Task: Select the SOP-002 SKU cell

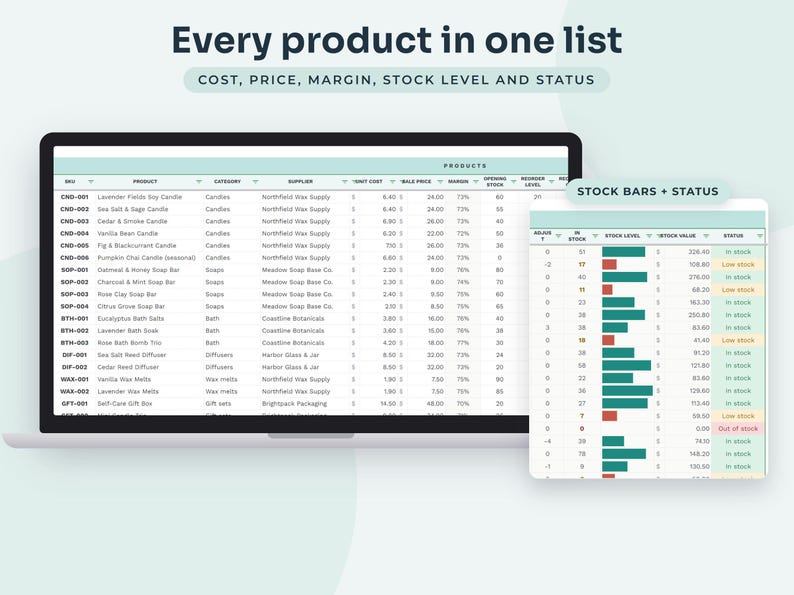Action: [x=74, y=282]
